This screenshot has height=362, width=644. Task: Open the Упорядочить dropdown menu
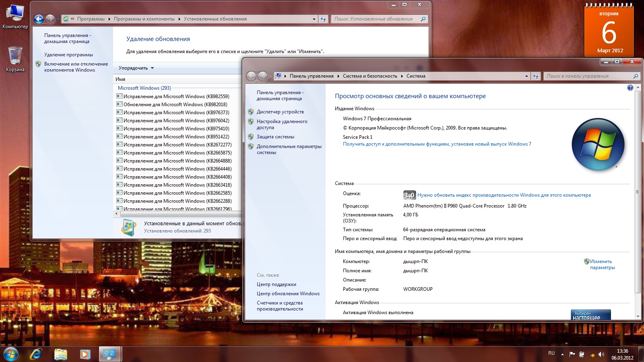point(136,68)
